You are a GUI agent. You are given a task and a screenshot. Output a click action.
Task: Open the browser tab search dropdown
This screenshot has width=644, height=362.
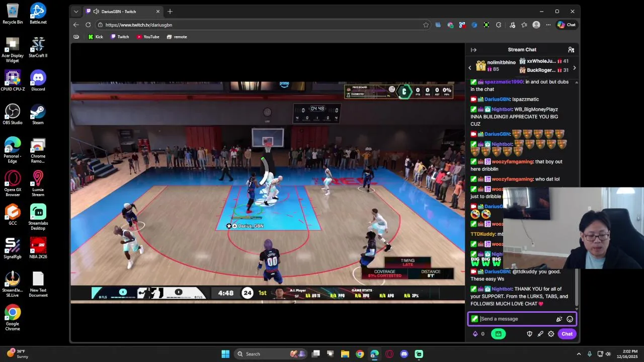[x=76, y=11]
